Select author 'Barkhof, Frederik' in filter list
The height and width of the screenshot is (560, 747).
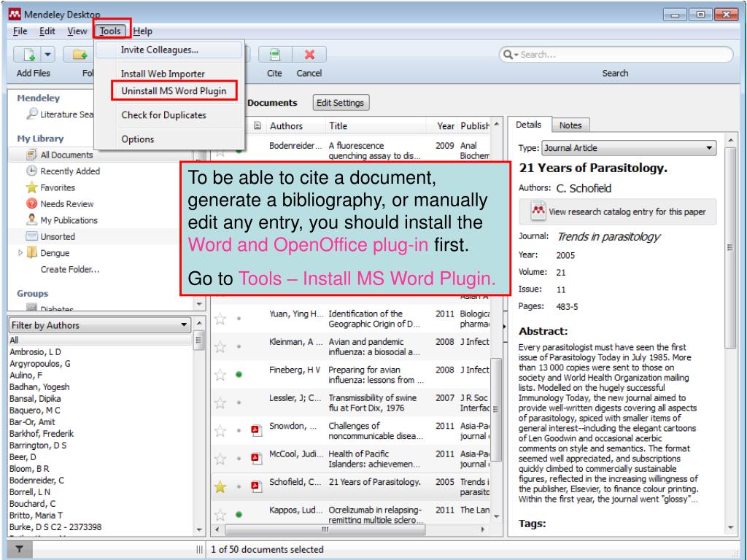(42, 434)
